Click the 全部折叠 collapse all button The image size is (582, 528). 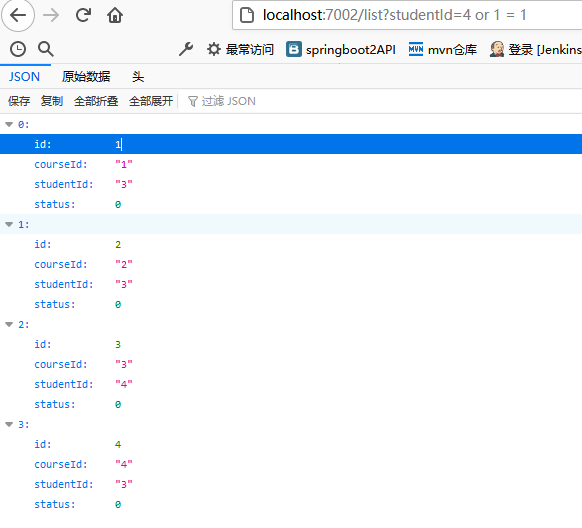pos(96,101)
